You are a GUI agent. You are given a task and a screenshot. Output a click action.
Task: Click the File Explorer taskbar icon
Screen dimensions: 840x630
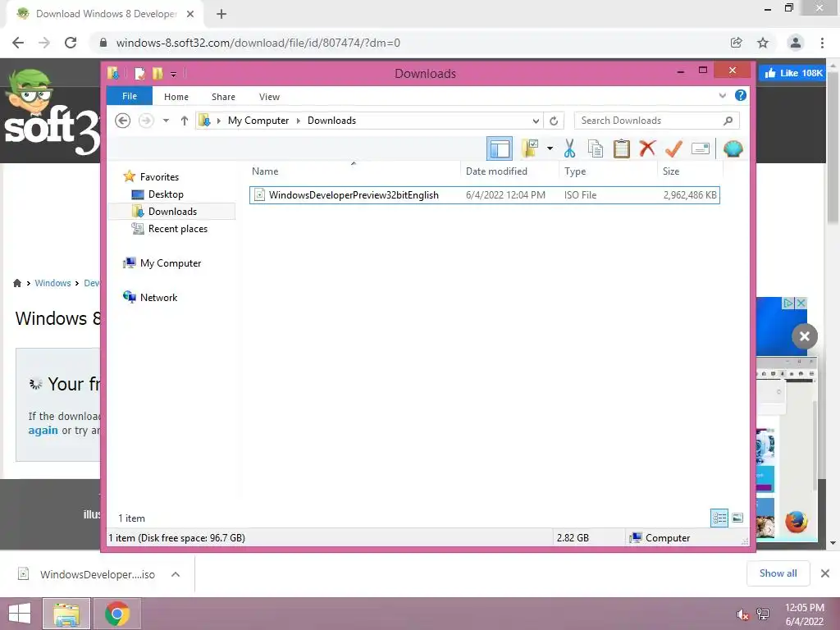pyautogui.click(x=66, y=614)
